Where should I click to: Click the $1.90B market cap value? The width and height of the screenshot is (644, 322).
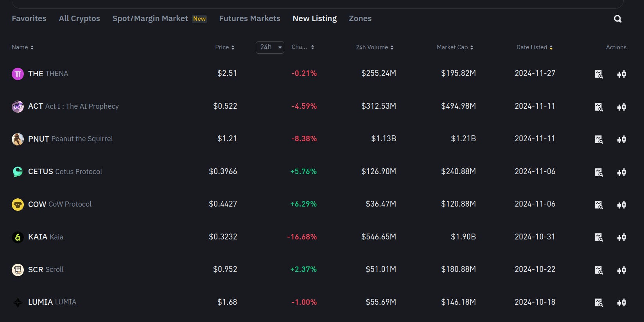pyautogui.click(x=463, y=237)
